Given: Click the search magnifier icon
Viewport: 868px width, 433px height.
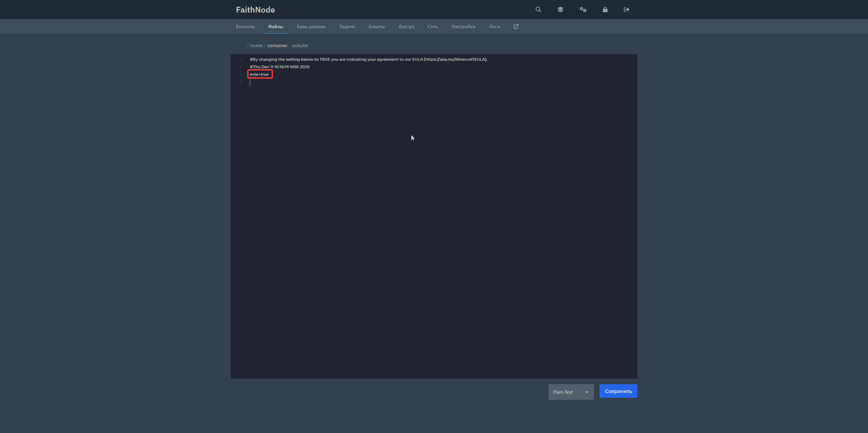Looking at the screenshot, I should [x=538, y=9].
